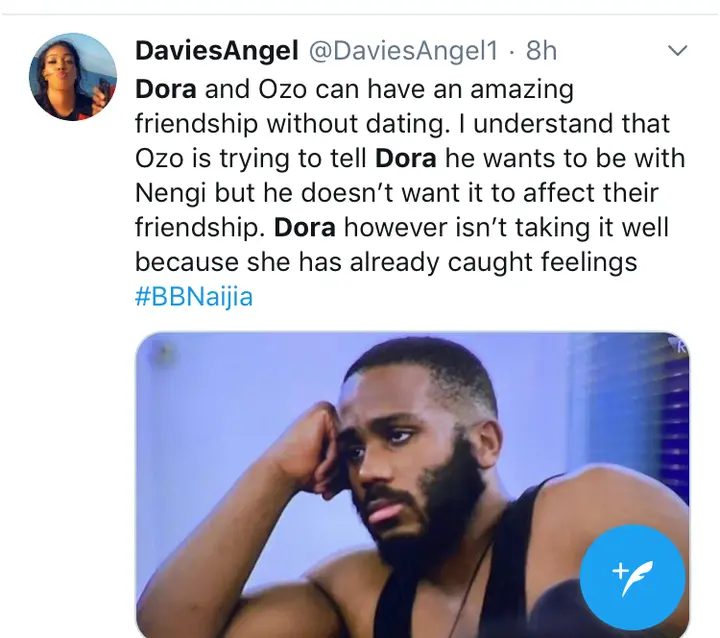Open the compose tweet floating button

coord(632,577)
